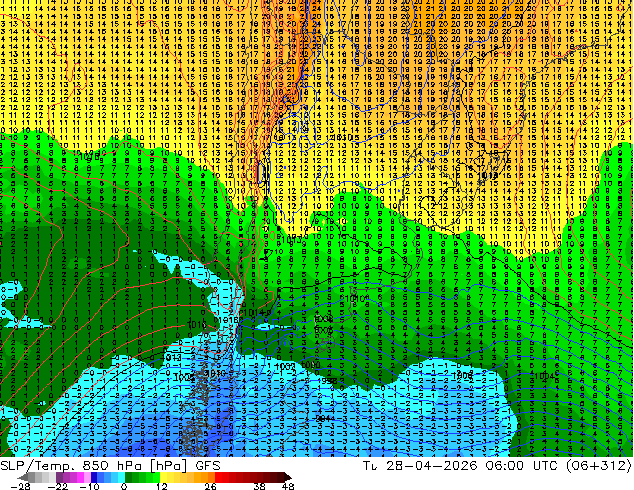This screenshot has height=490, width=634.
Task: Click the '-22' legend value
Action: (57, 486)
